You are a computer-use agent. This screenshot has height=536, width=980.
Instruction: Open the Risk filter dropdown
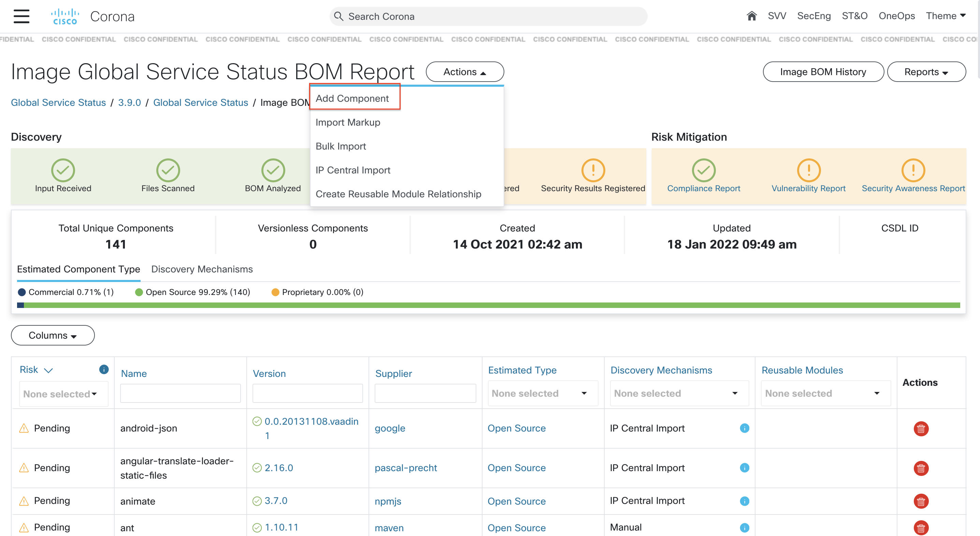[x=63, y=394]
